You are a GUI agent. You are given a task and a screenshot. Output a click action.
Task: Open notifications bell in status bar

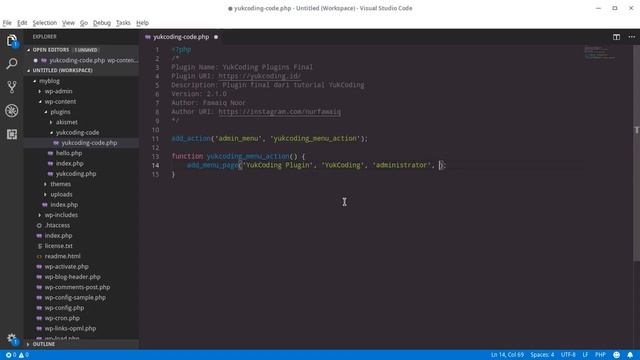630,355
